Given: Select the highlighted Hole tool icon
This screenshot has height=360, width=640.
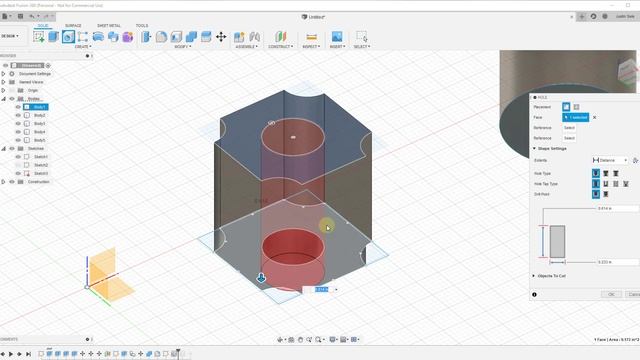Looking at the screenshot, I should pyautogui.click(x=68, y=37).
